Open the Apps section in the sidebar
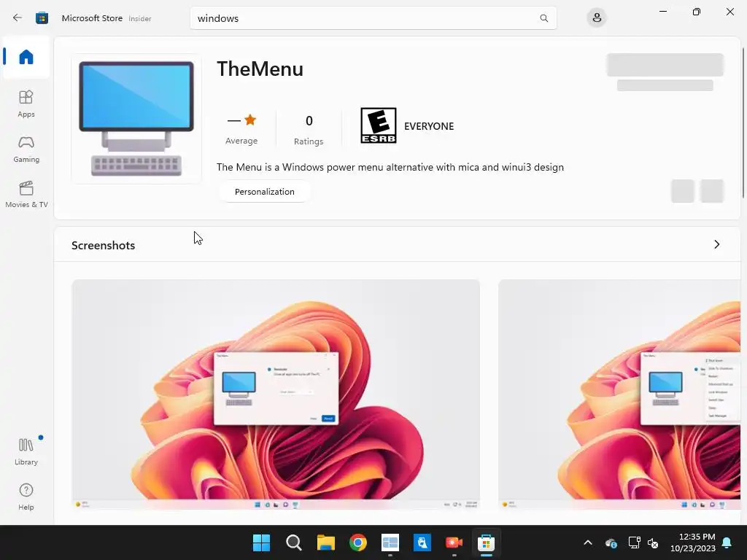The width and height of the screenshot is (747, 560). click(26, 104)
